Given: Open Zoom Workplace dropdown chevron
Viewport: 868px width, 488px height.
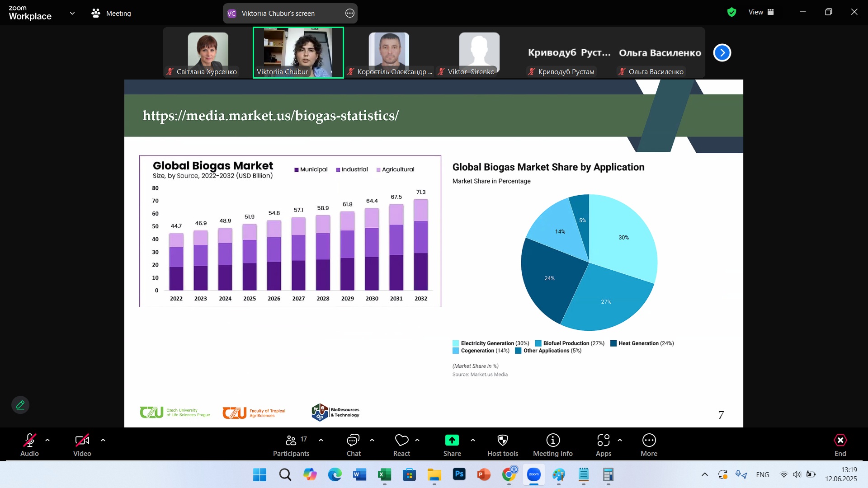Looking at the screenshot, I should pos(72,13).
